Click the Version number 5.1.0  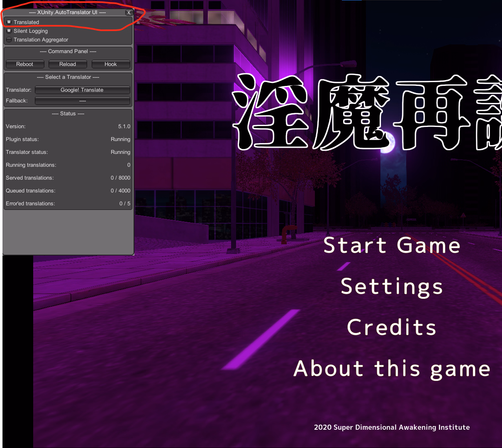coord(124,127)
